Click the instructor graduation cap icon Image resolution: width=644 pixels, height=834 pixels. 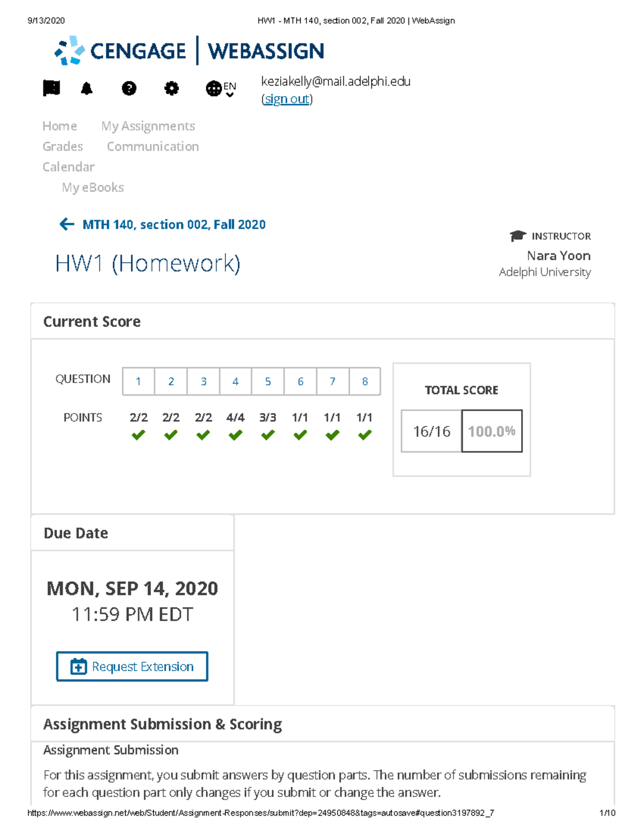[x=517, y=235]
